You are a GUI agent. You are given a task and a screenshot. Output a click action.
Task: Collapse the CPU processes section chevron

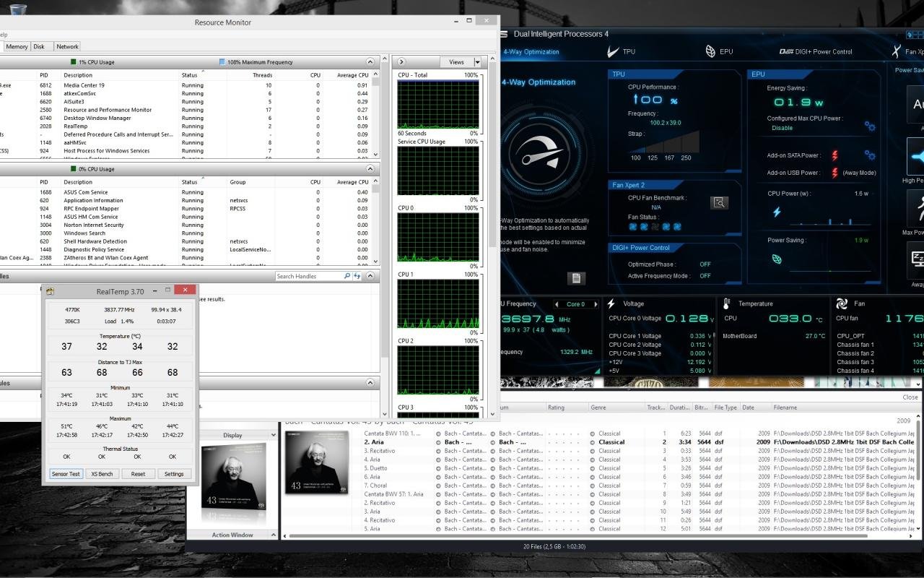[x=370, y=62]
